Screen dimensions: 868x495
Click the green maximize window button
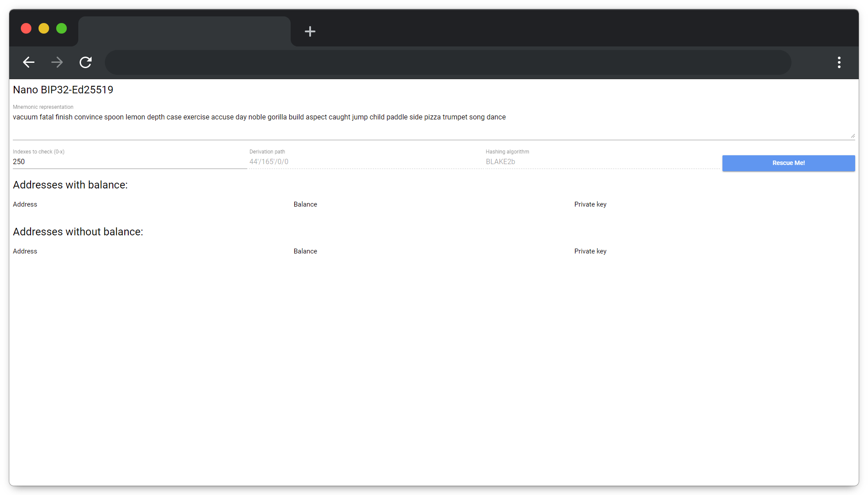(61, 28)
